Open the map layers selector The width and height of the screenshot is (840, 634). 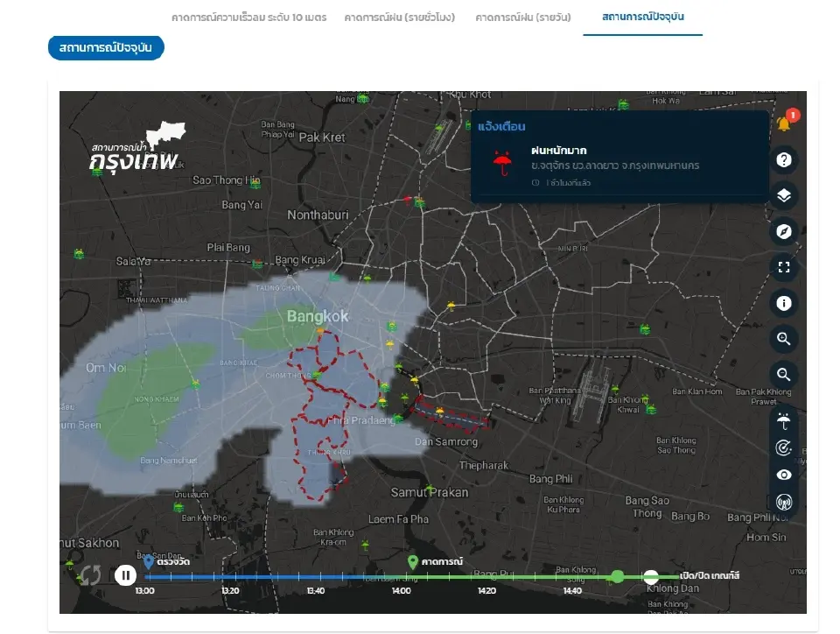pos(784,195)
